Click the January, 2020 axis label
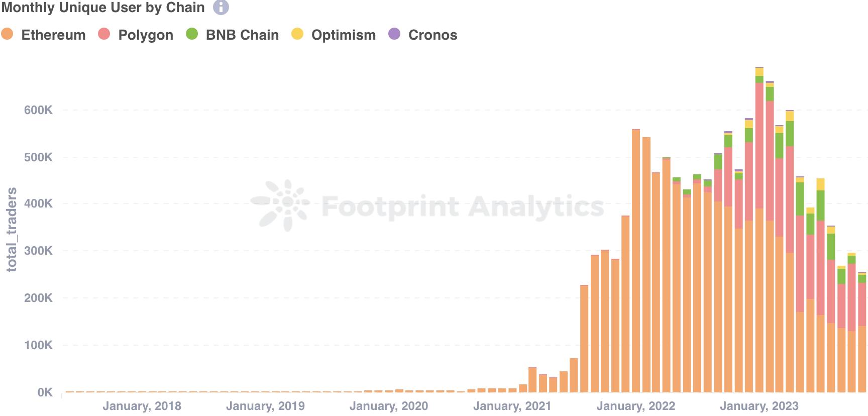Image resolution: width=868 pixels, height=416 pixels. 388,406
